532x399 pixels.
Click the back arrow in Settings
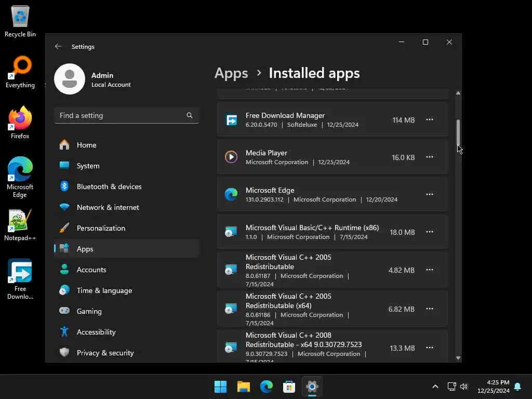(x=58, y=46)
